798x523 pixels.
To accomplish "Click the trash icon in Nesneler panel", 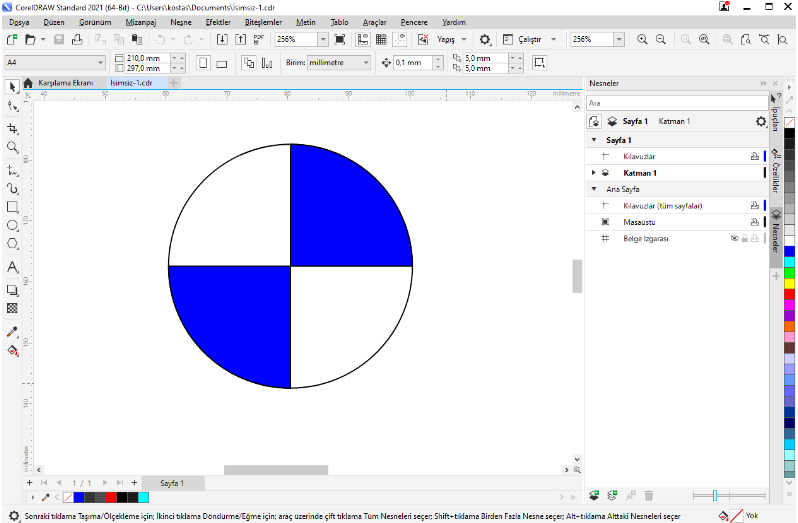I will point(648,495).
